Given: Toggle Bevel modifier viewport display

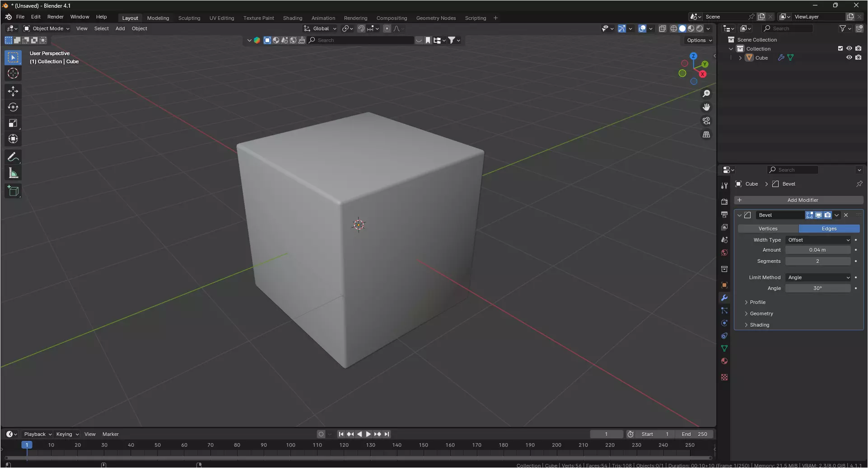Looking at the screenshot, I should pos(818,215).
